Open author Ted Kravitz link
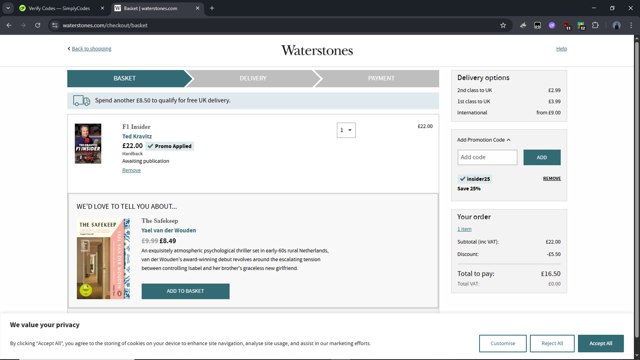The image size is (640, 360). 137,136
